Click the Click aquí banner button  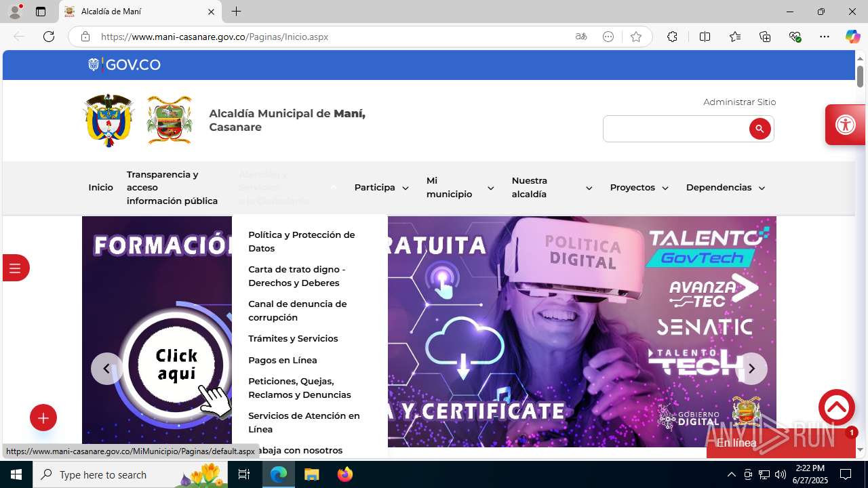click(176, 365)
